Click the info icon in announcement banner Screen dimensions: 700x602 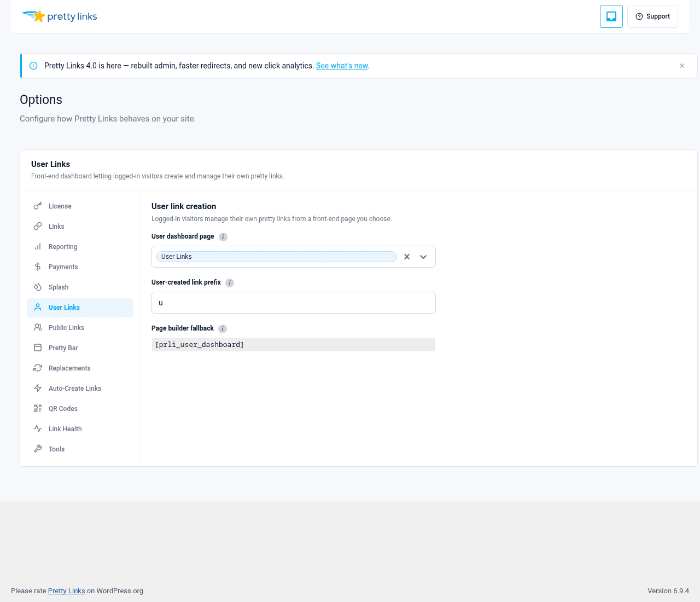pos(33,66)
